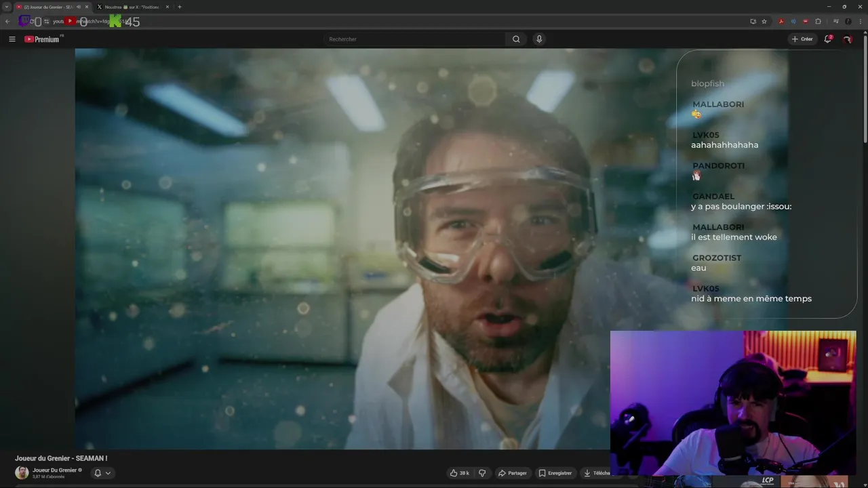Open the media control toolbar icon

(x=835, y=22)
